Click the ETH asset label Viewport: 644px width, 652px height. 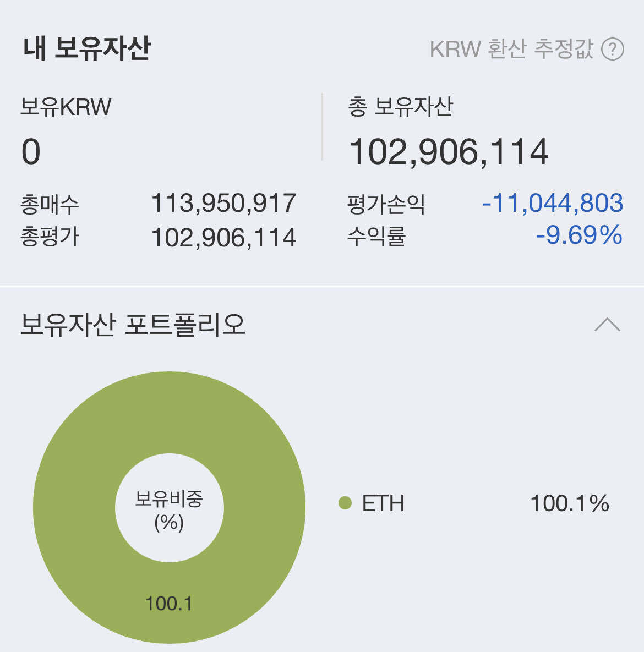click(384, 502)
